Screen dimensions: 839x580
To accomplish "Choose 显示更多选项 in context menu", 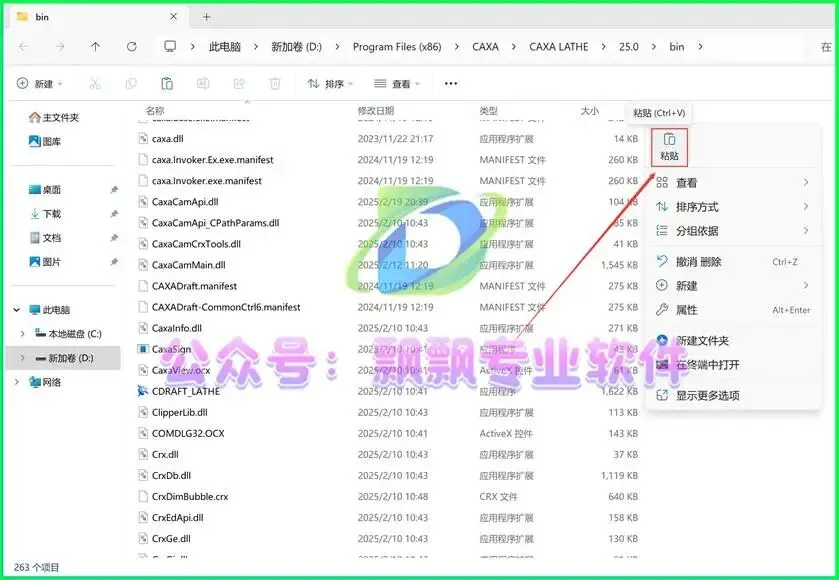I will 733,395.
